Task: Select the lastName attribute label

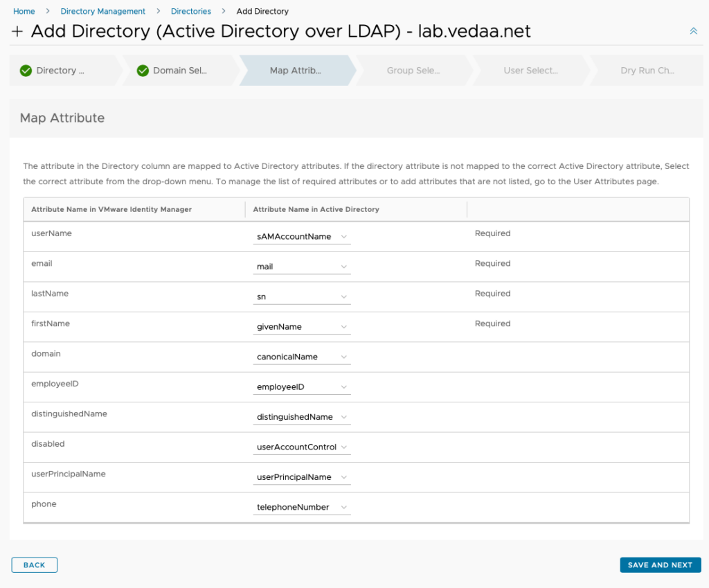Action: [50, 294]
